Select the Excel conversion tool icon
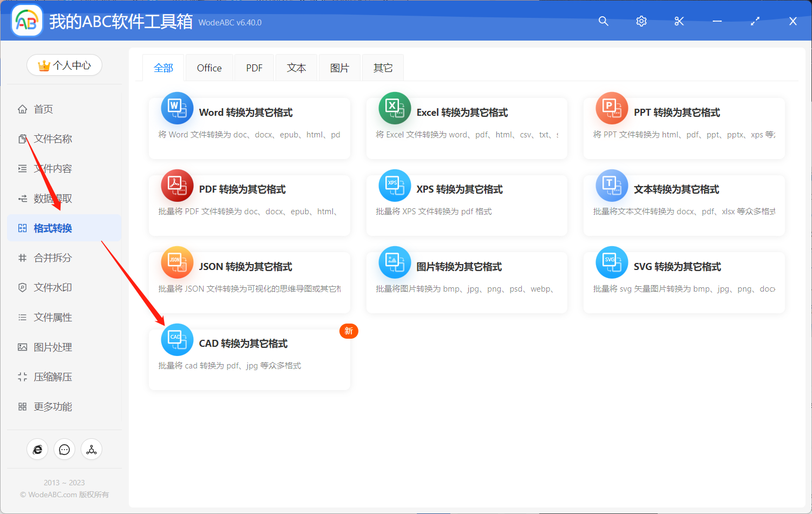812x514 pixels. [x=394, y=108]
